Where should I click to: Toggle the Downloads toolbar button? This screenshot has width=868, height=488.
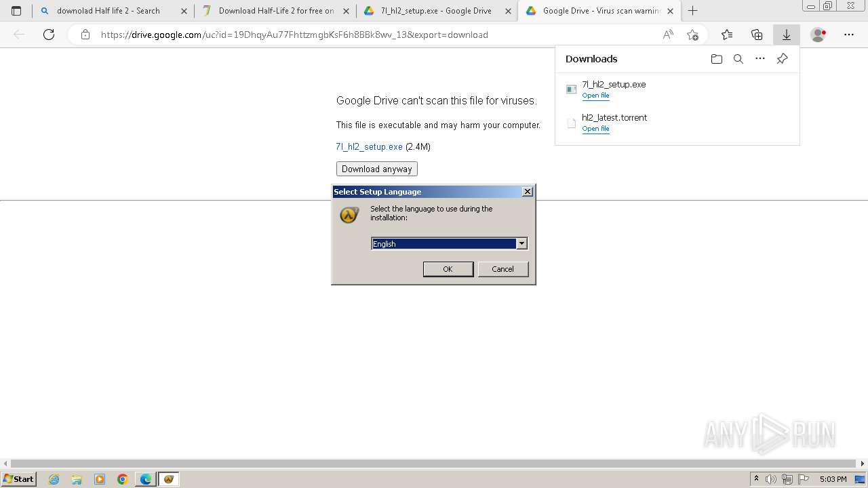[787, 35]
